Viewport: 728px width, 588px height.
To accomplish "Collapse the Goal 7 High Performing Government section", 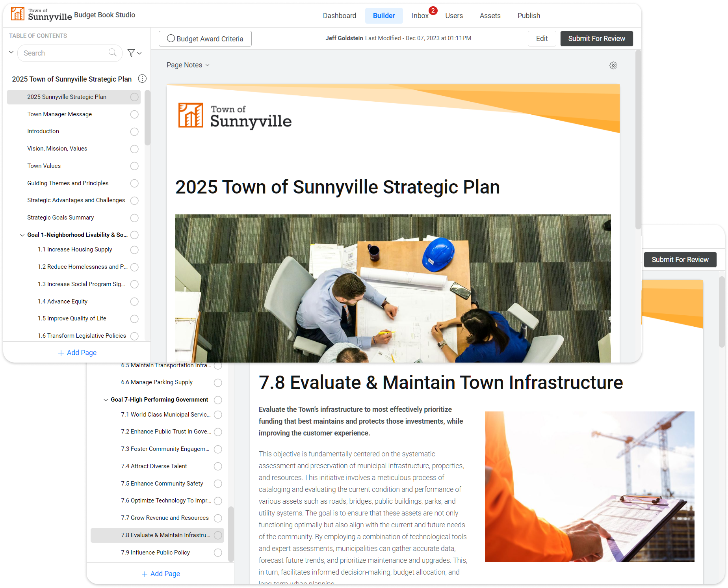I will (x=106, y=400).
